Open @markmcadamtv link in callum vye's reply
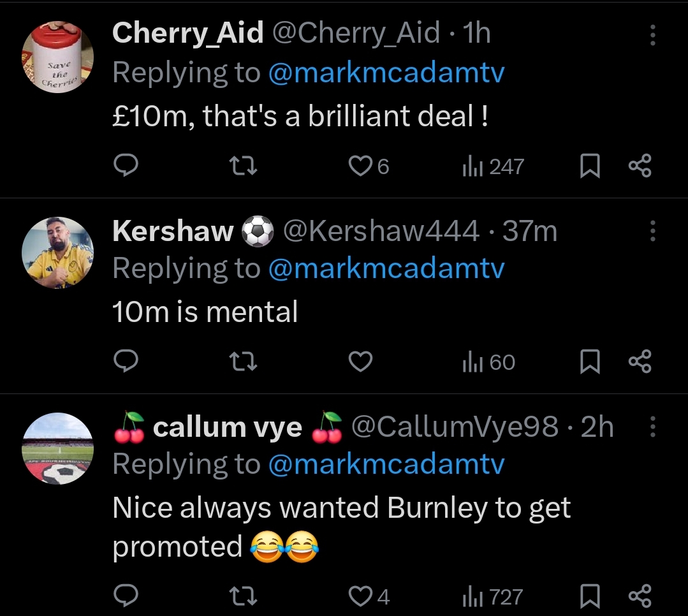Screen dimensions: 688x616 tap(386, 464)
